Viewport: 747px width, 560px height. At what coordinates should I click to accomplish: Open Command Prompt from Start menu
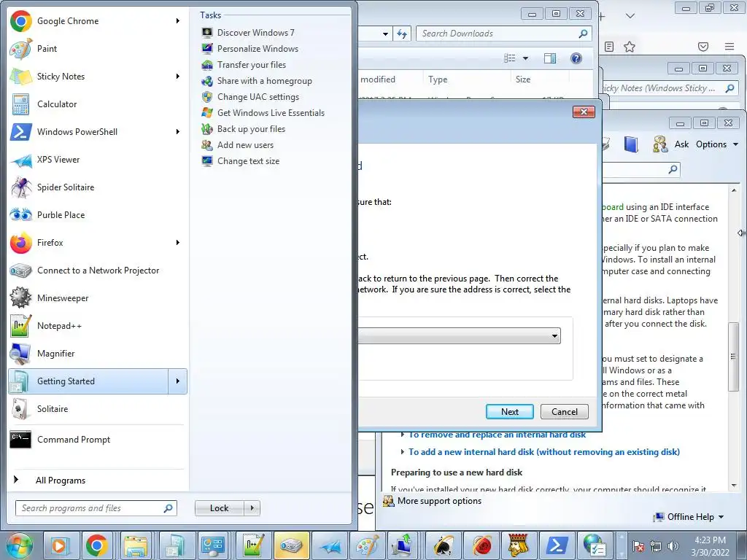[98, 439]
